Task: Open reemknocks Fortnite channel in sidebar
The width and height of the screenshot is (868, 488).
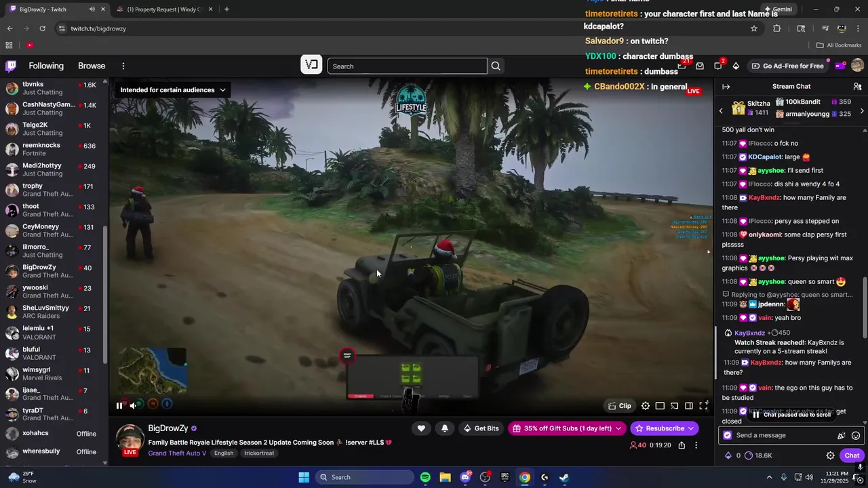Action: (x=53, y=149)
